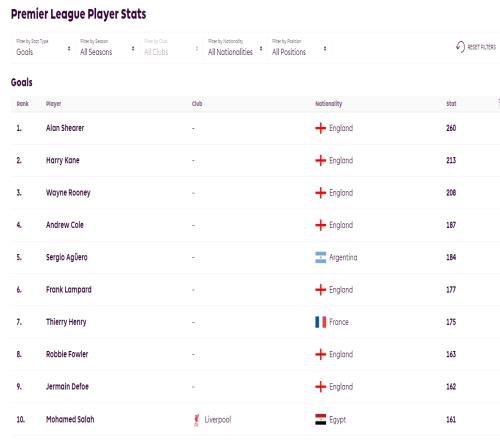
Task: Click the Reset Filters refresh icon
Action: coord(460,47)
